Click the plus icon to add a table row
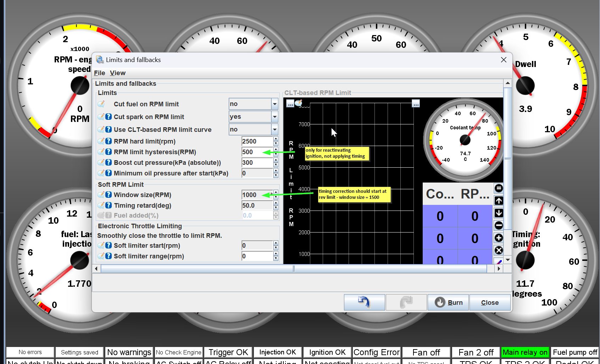 (499, 238)
